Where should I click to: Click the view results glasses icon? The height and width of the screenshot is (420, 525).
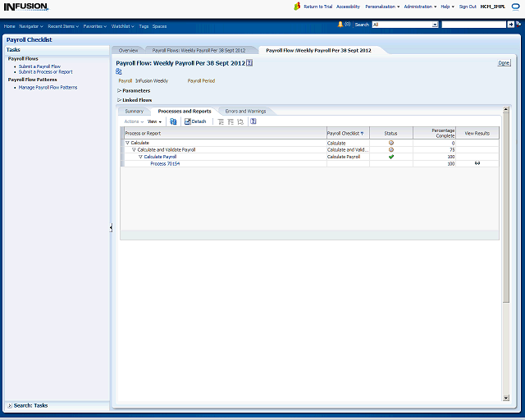pyautogui.click(x=477, y=163)
